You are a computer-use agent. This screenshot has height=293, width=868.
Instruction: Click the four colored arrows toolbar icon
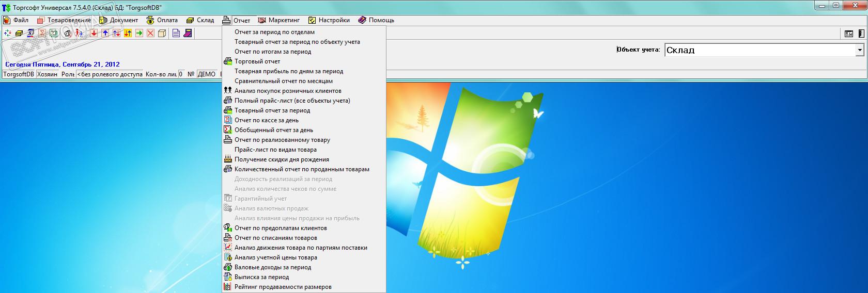[x=8, y=33]
